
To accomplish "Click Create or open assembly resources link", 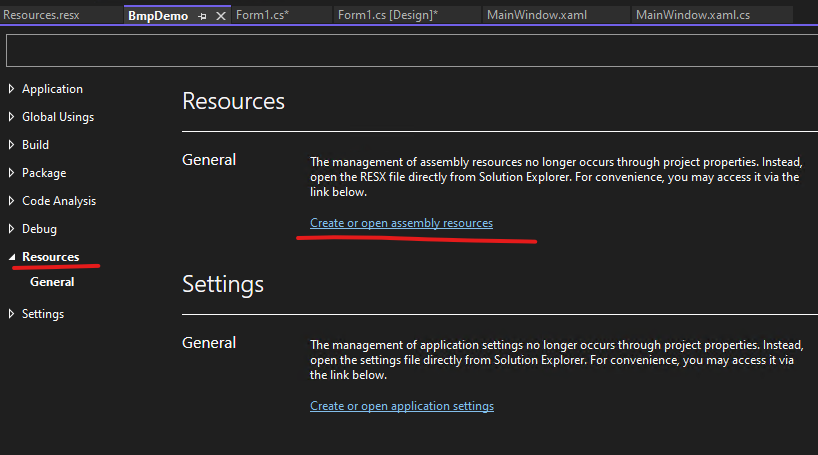I will pos(401,223).
